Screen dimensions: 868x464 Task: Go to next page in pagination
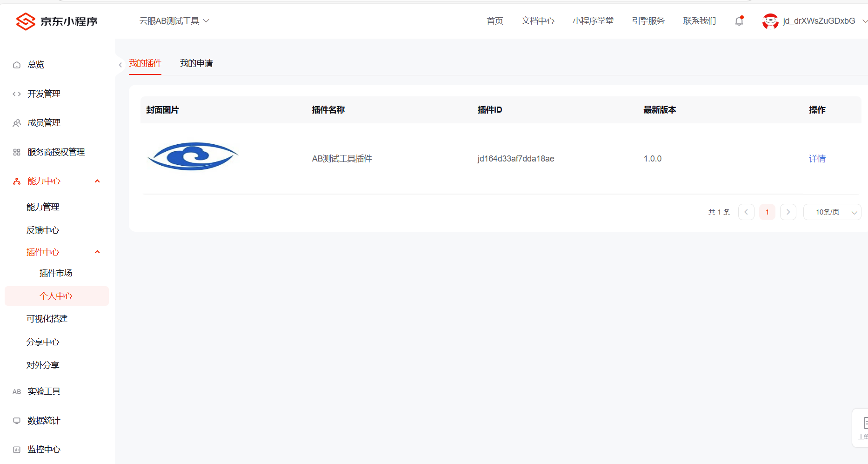[x=788, y=212]
